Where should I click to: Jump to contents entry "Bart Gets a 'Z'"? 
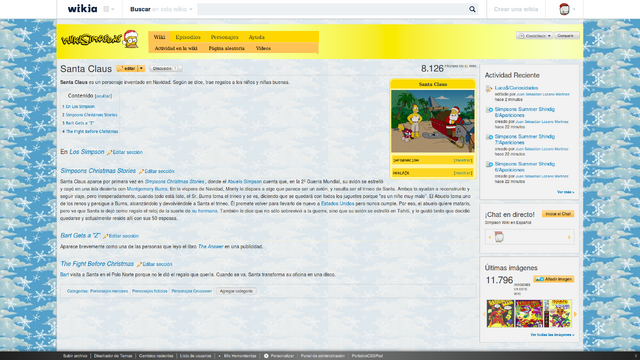click(x=80, y=123)
